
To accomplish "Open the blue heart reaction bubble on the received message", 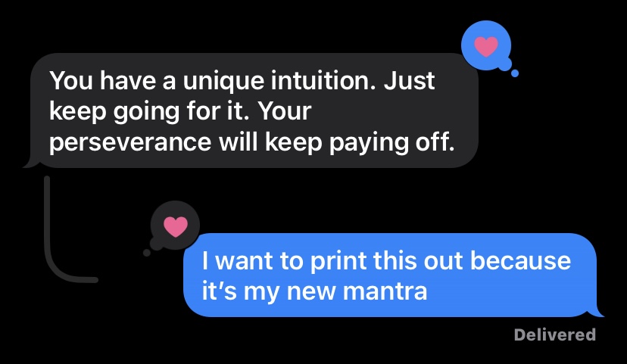I will pyautogui.click(x=486, y=45).
